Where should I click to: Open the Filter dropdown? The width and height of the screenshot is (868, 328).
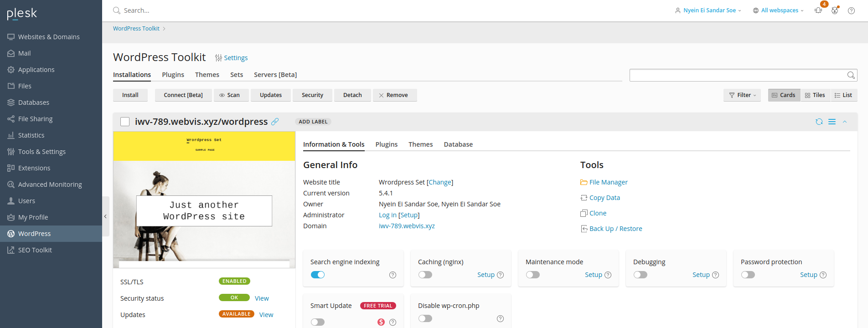(x=742, y=95)
